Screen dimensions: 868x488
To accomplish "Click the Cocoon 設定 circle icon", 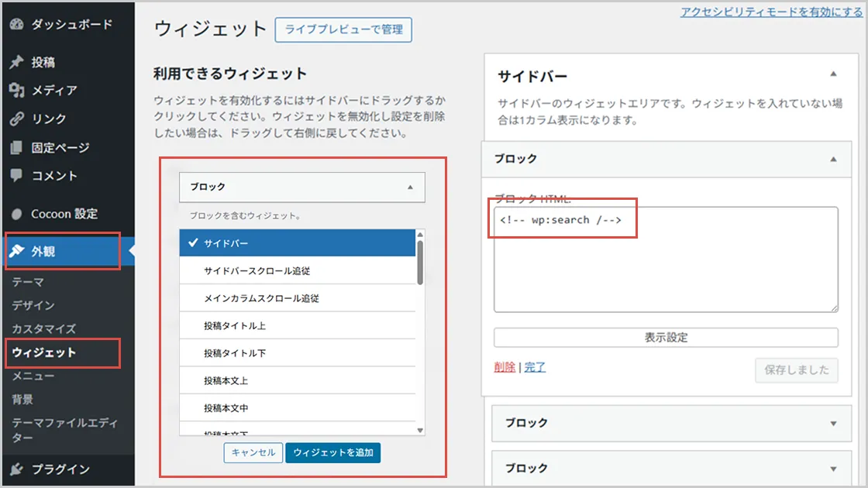I will 17,215.
